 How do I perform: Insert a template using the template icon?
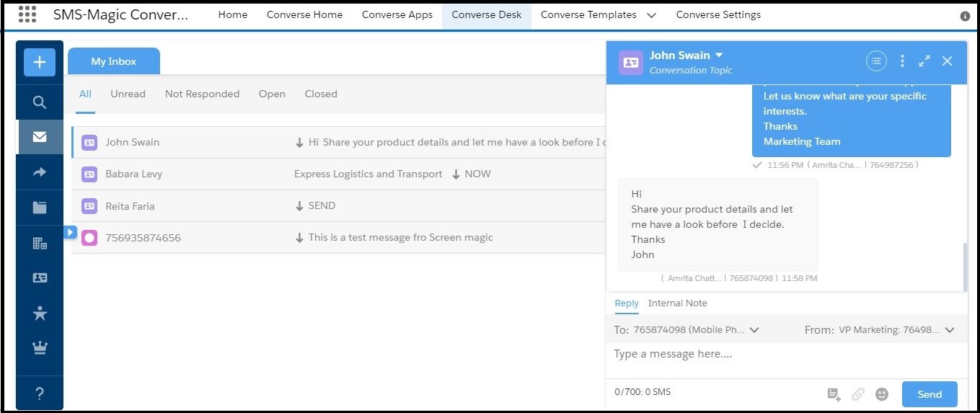[834, 394]
